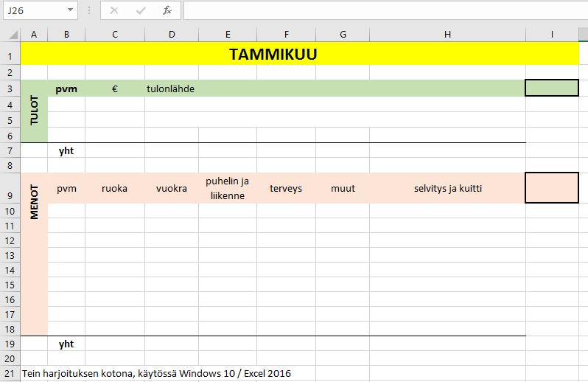This screenshot has width=588, height=382.
Task: Click the bold pvm cell in row 3
Action: (66, 88)
